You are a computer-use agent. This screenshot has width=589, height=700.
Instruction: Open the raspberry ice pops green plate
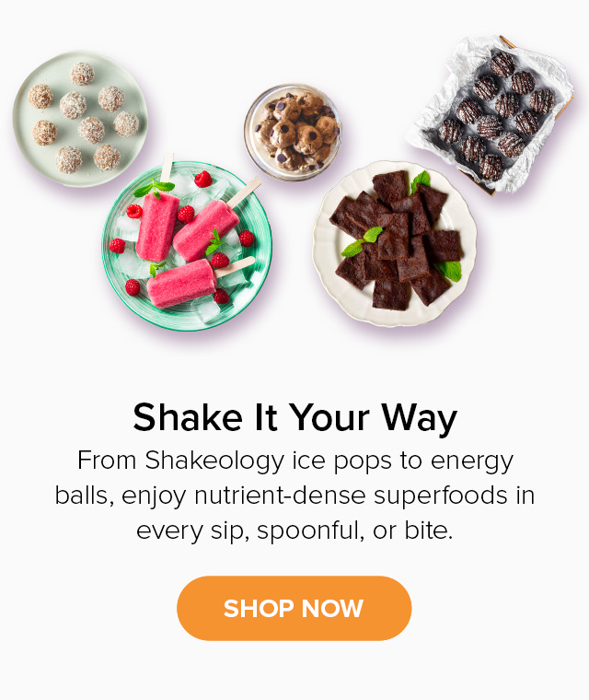click(x=187, y=247)
